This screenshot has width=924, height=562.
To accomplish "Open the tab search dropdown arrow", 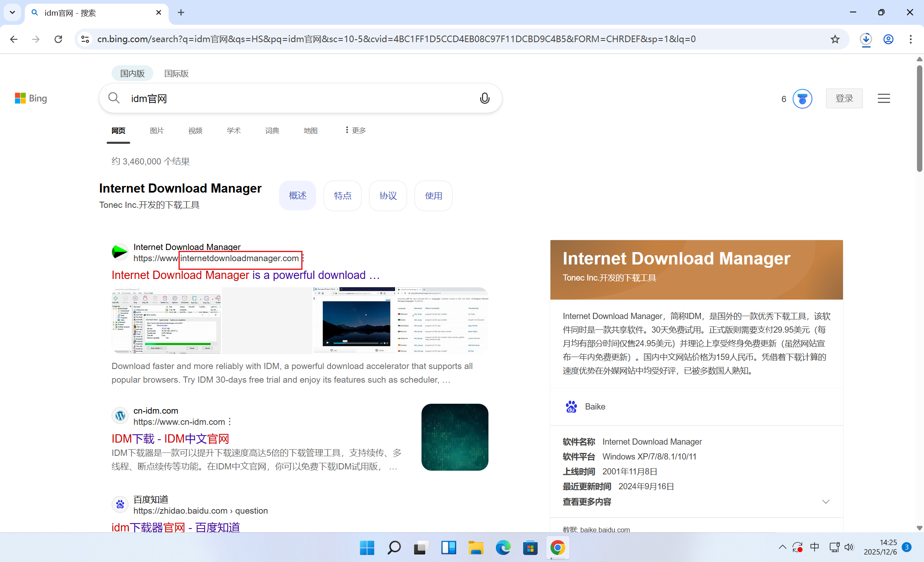I will coord(12,12).
